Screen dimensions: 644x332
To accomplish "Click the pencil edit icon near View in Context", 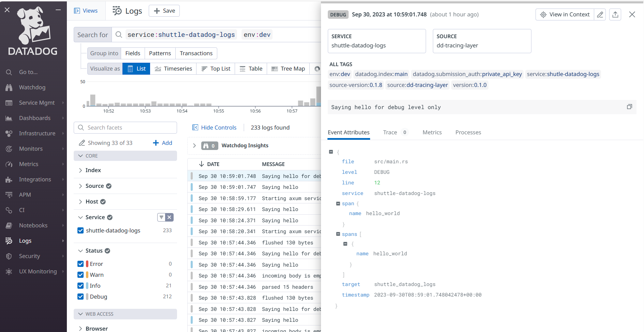I will [600, 14].
